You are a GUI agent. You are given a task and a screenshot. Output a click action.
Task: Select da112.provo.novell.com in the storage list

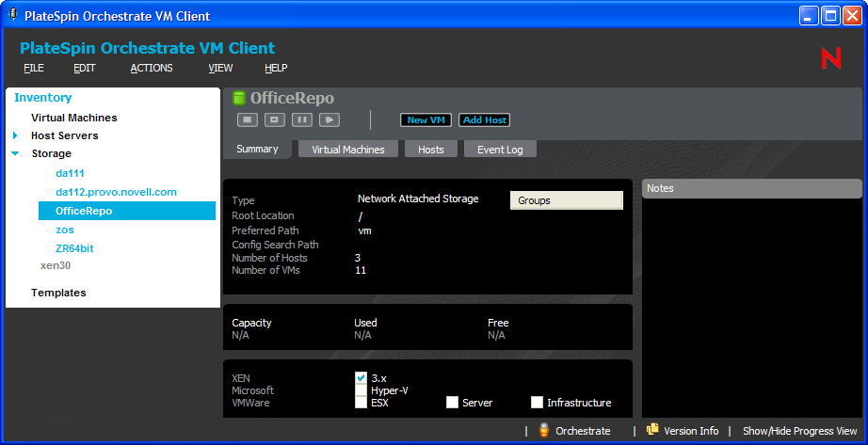coord(116,192)
